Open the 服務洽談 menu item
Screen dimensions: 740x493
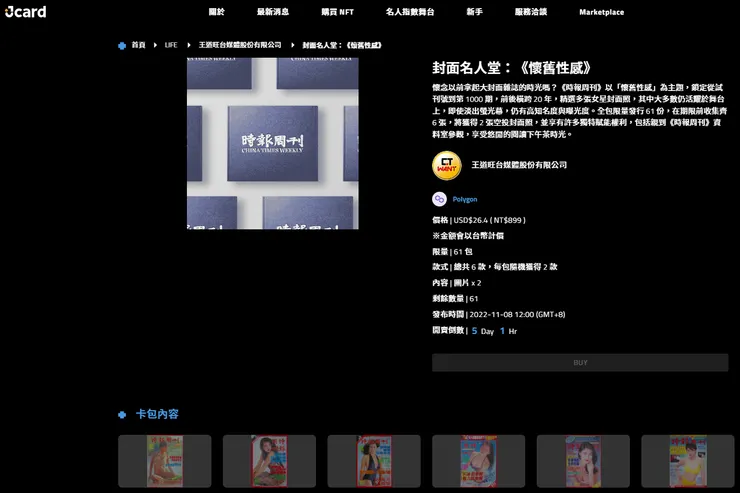531,12
